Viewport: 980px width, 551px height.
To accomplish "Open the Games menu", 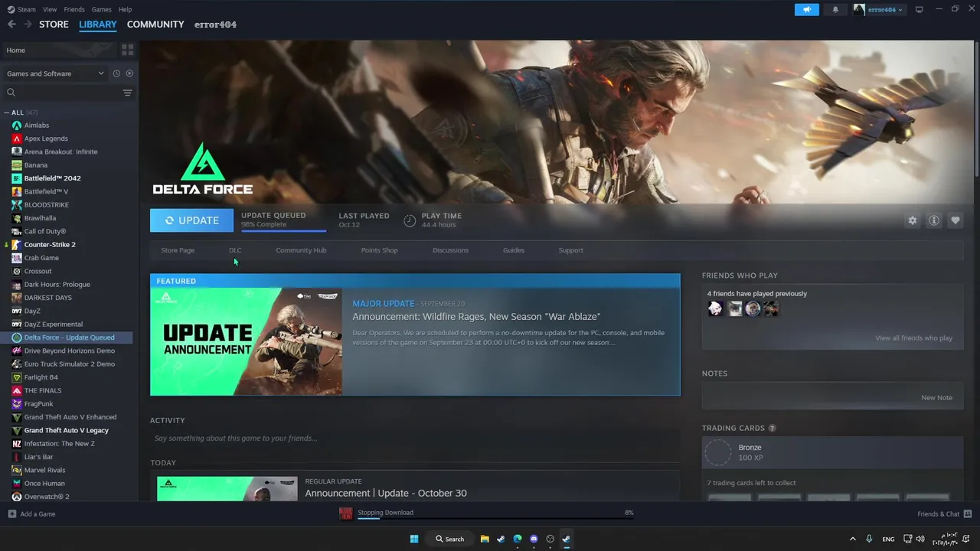I will click(x=101, y=9).
